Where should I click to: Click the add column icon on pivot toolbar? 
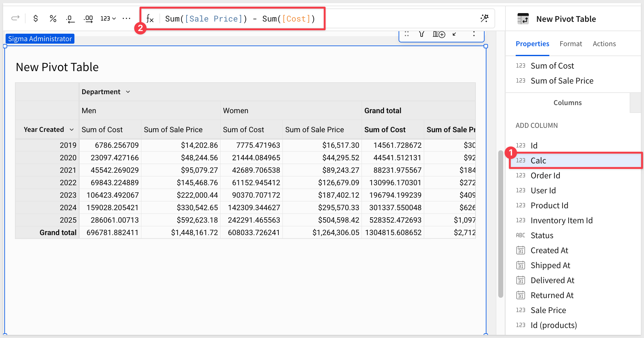point(438,34)
